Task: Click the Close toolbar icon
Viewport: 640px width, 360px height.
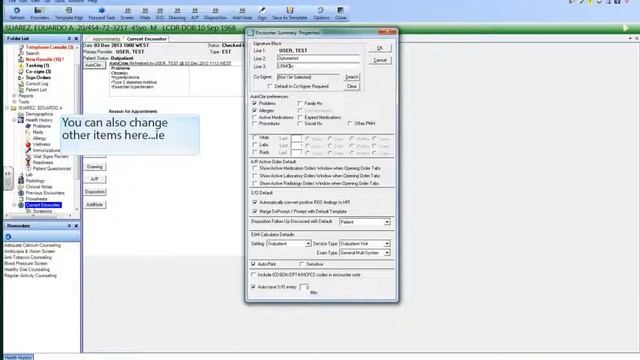Action: coord(340,13)
